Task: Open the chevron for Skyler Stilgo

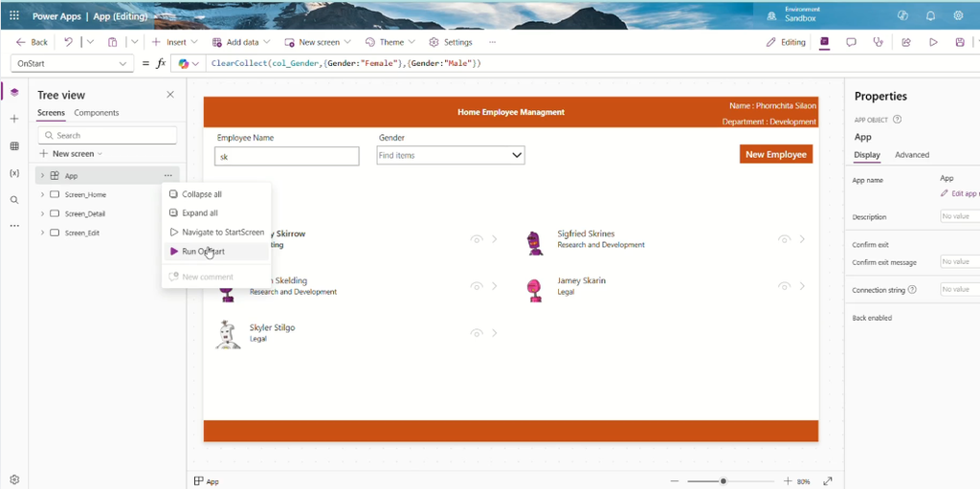Action: (x=495, y=333)
